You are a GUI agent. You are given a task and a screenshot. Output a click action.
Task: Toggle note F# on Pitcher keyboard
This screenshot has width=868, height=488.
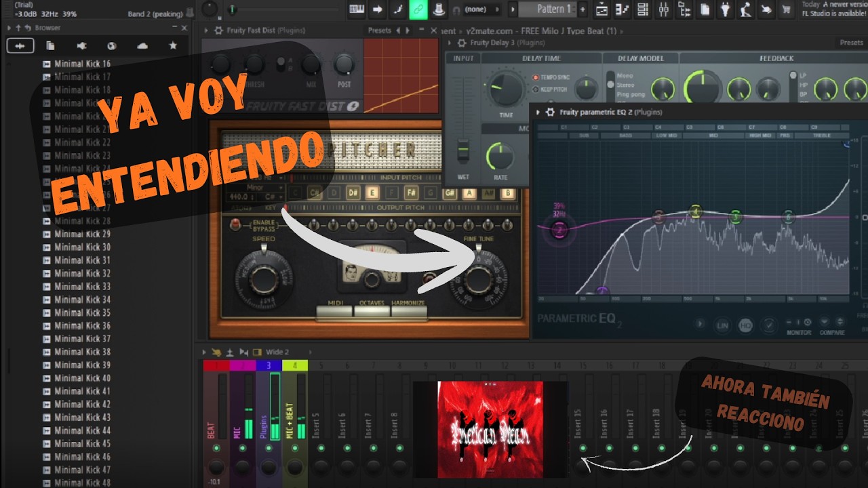411,192
